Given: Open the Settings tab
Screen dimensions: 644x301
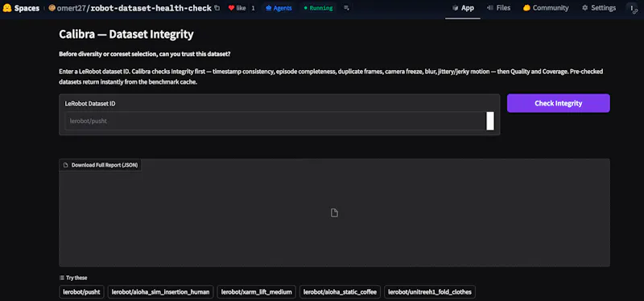Looking at the screenshot, I should click(x=599, y=8).
